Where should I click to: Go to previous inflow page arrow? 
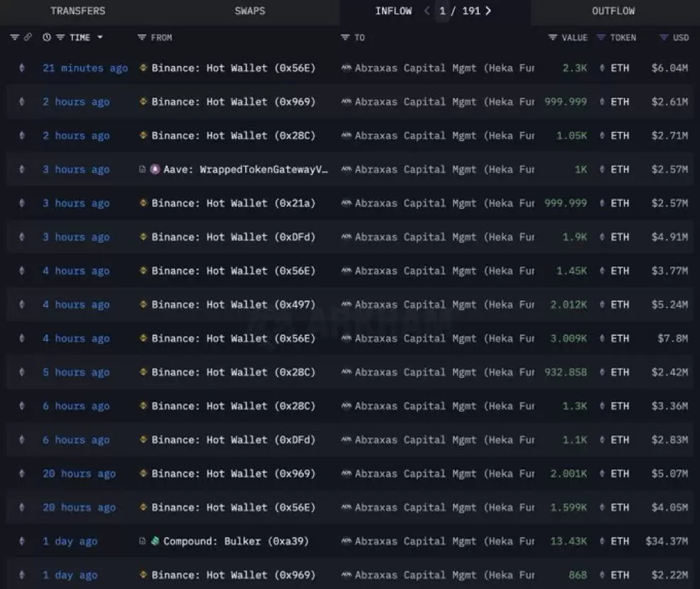pyautogui.click(x=427, y=11)
